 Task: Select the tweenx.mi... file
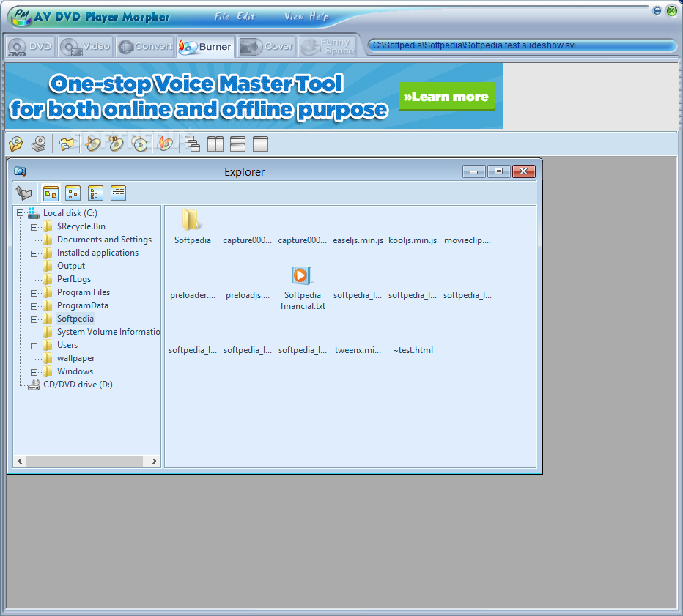(x=358, y=350)
